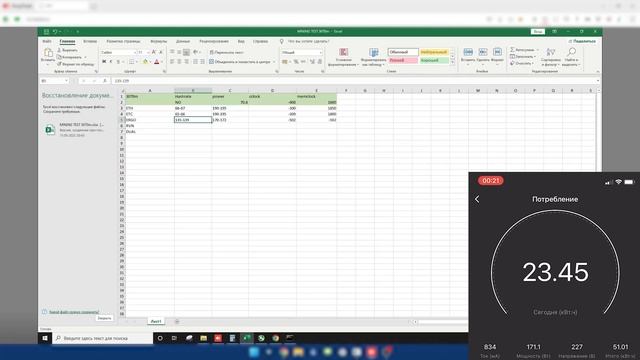640x360 pixels.
Task: Switch to the Формулы ribbon tab
Action: point(158,41)
